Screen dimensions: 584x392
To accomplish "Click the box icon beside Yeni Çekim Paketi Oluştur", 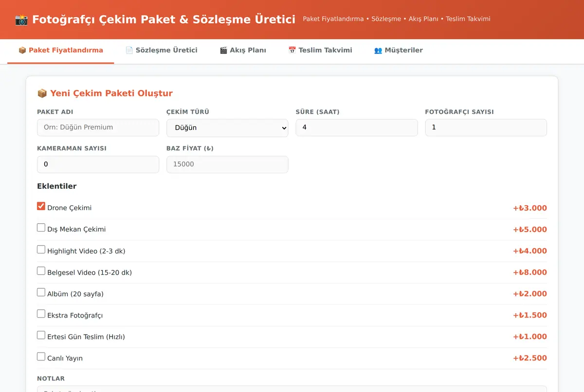I will tap(42, 93).
